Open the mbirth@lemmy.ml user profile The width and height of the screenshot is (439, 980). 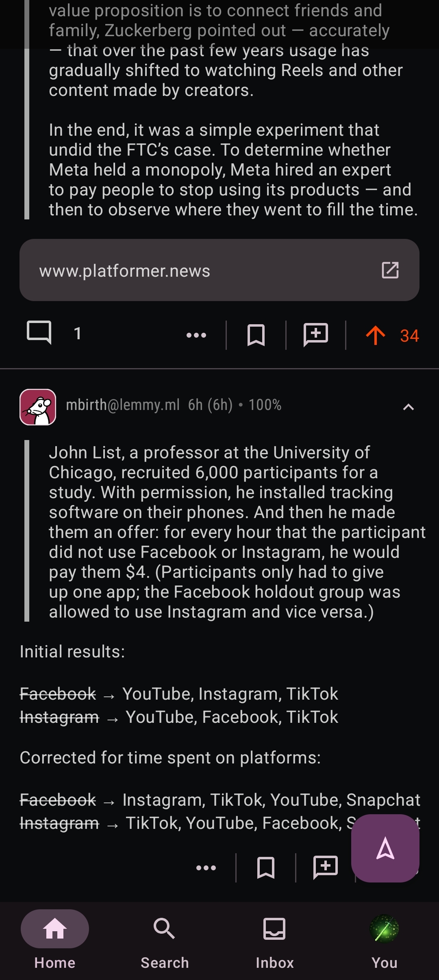click(123, 405)
